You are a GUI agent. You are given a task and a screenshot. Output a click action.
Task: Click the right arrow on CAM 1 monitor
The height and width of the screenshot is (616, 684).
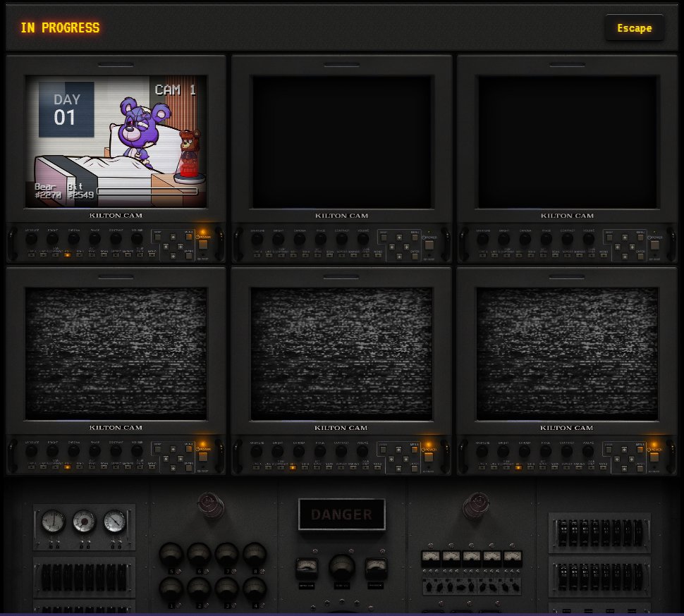(181, 247)
